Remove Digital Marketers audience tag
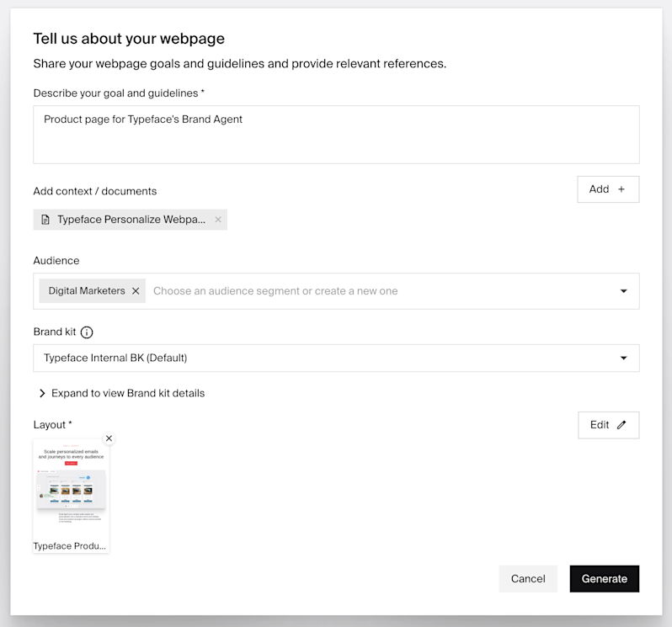Screen dimensions: 672x627 [x=136, y=291]
